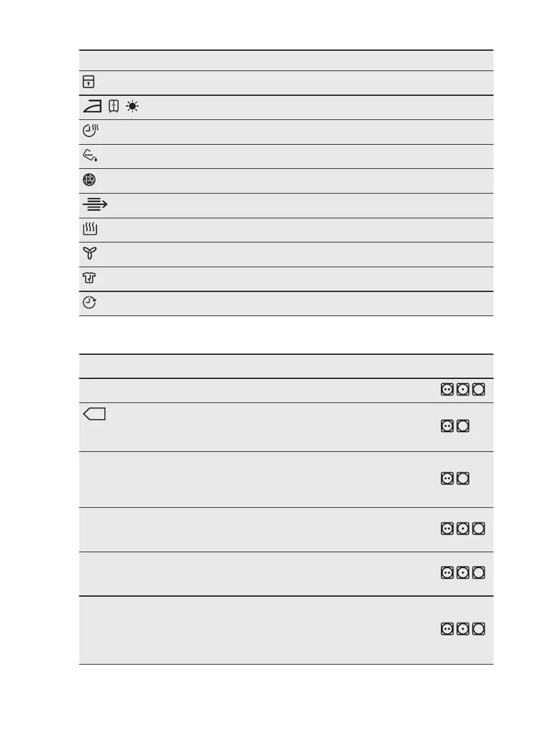
Task: Select the round mesh filter icon
Action: (89, 180)
